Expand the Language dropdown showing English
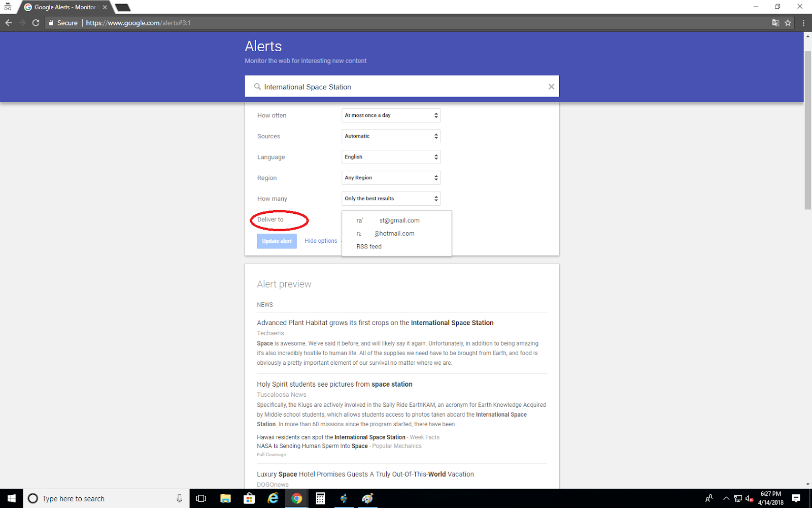This screenshot has height=508, width=812. (391, 157)
